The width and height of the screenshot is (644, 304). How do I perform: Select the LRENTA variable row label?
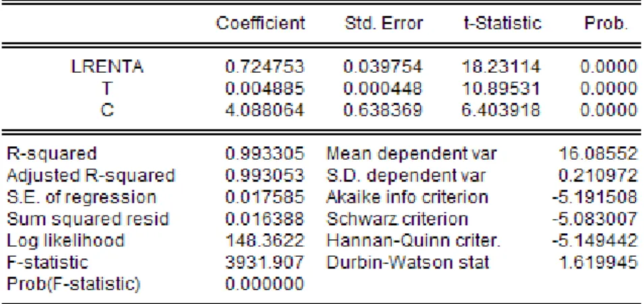[x=107, y=67]
